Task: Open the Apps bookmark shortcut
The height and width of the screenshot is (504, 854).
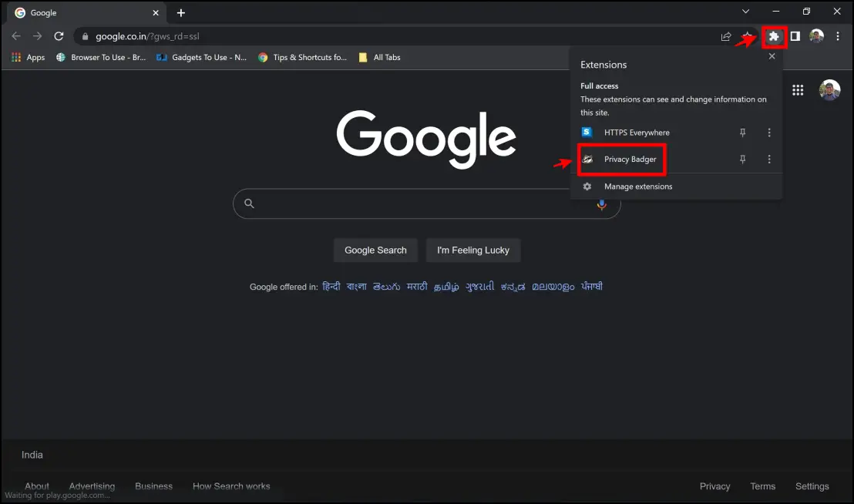Action: pos(29,57)
